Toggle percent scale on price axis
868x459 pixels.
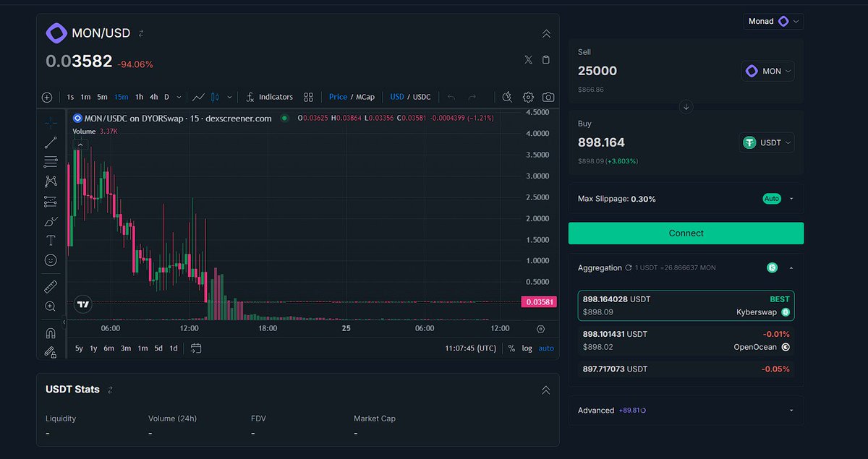511,348
